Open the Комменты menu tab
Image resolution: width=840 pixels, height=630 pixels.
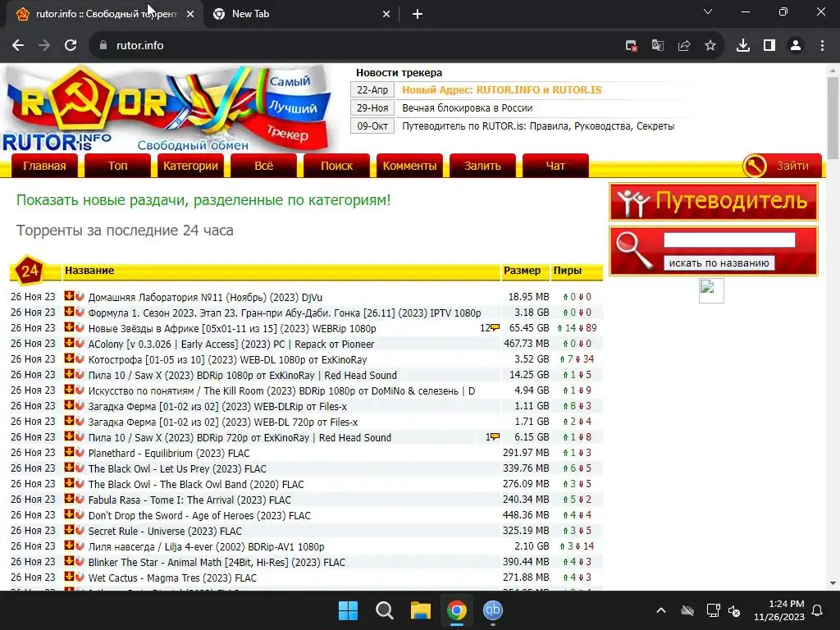[410, 166]
